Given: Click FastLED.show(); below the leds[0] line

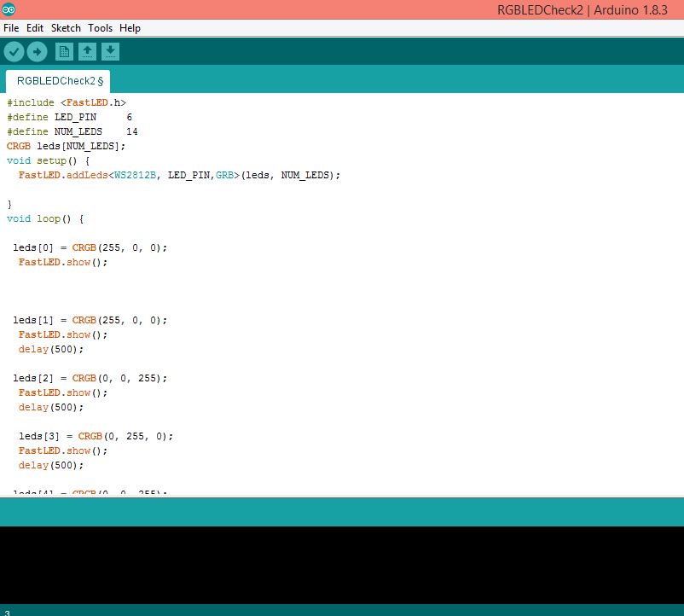Looking at the screenshot, I should (63, 262).
